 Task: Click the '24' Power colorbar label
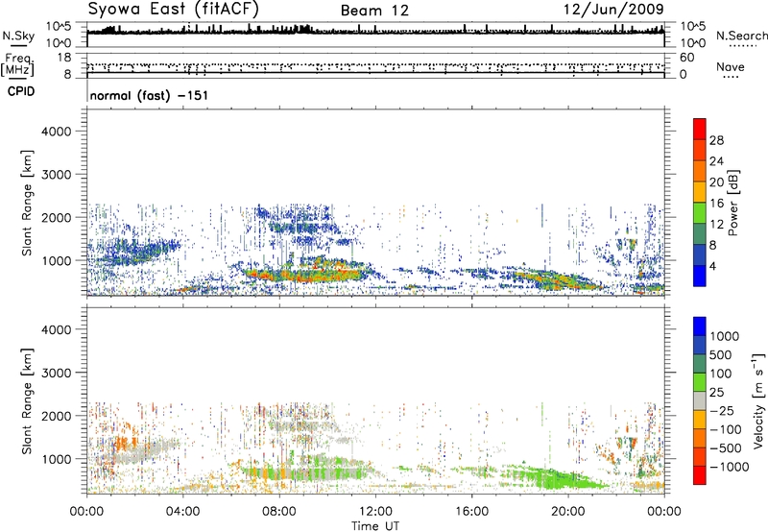[716, 161]
